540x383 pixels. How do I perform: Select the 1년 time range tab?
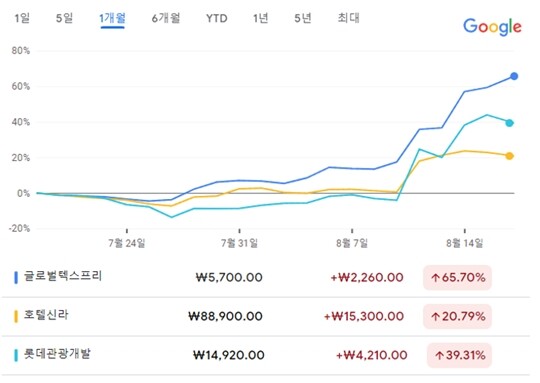coord(260,18)
